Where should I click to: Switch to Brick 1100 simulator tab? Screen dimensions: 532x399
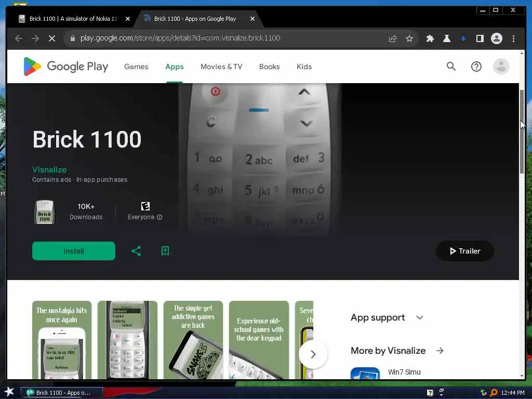[73, 19]
